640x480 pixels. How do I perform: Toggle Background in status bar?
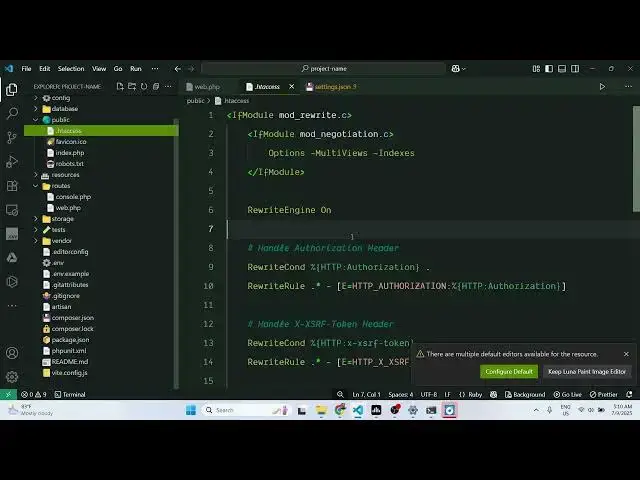point(525,394)
